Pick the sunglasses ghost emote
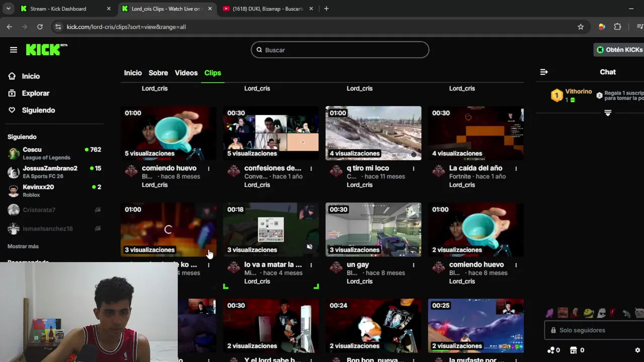 coord(601,313)
